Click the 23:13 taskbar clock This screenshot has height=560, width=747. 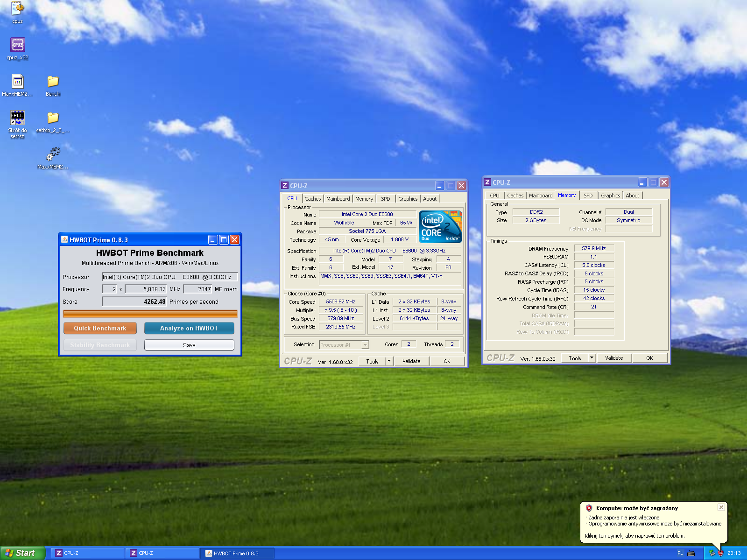pyautogui.click(x=734, y=553)
